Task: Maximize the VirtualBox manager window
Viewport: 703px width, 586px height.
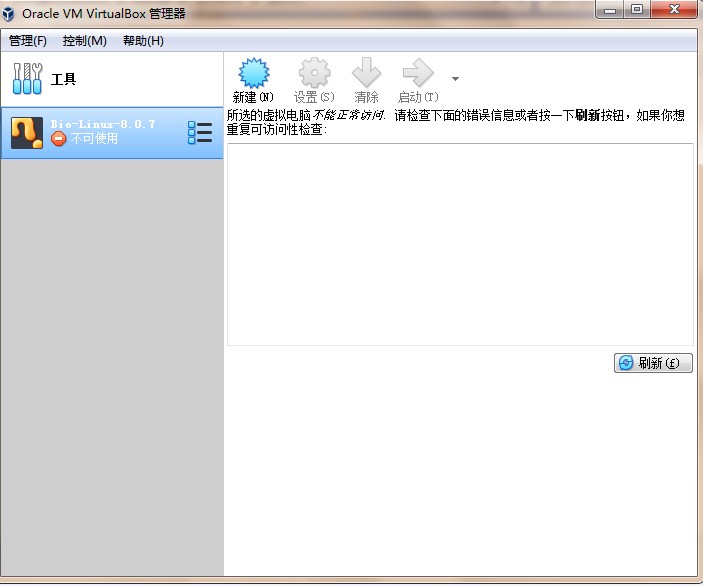Action: click(637, 9)
